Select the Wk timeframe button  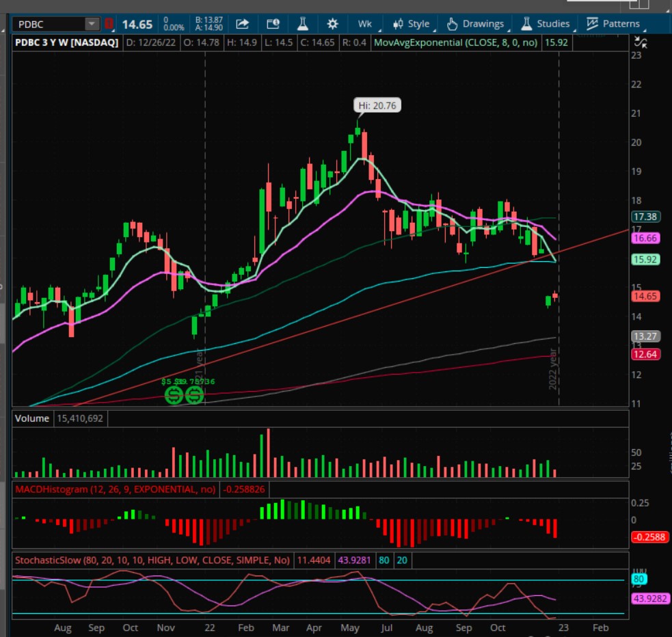365,24
